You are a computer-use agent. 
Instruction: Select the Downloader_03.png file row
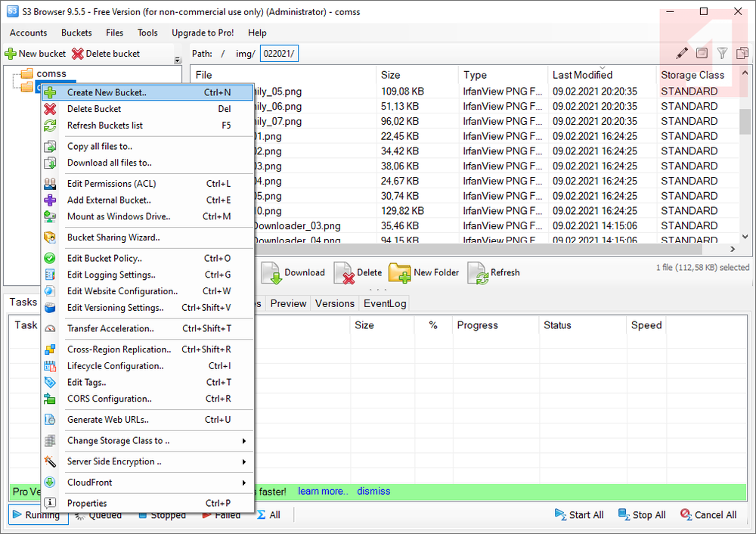coord(464,225)
